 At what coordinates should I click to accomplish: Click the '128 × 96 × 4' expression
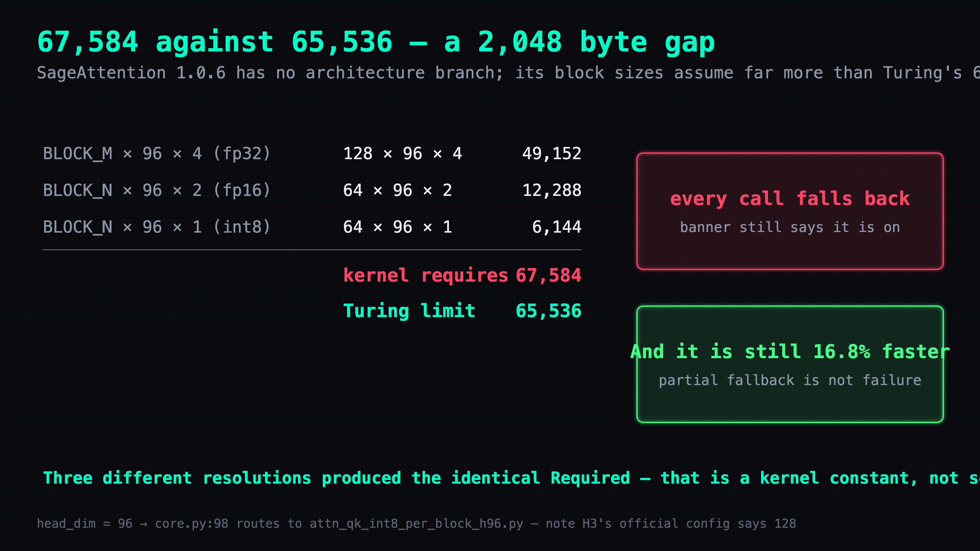[402, 154]
